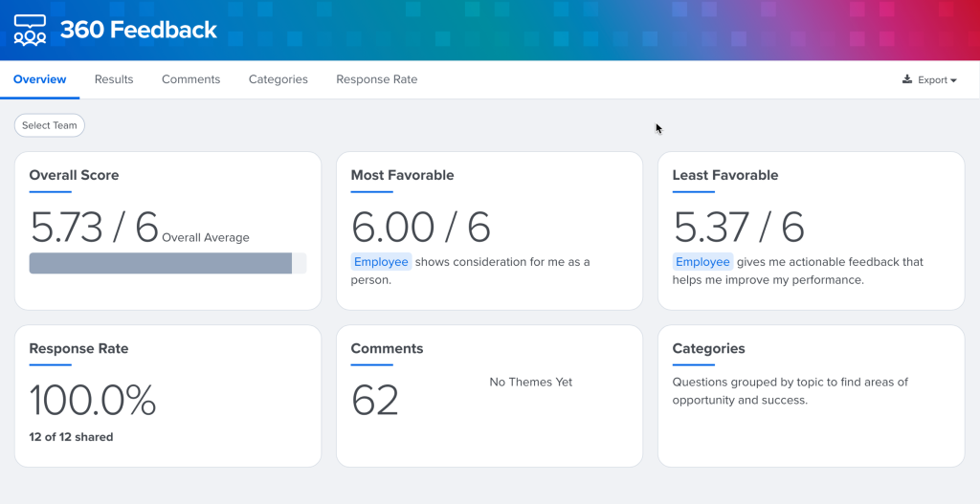Click the download icon beside Export
The width and height of the screenshot is (980, 504).
907,80
